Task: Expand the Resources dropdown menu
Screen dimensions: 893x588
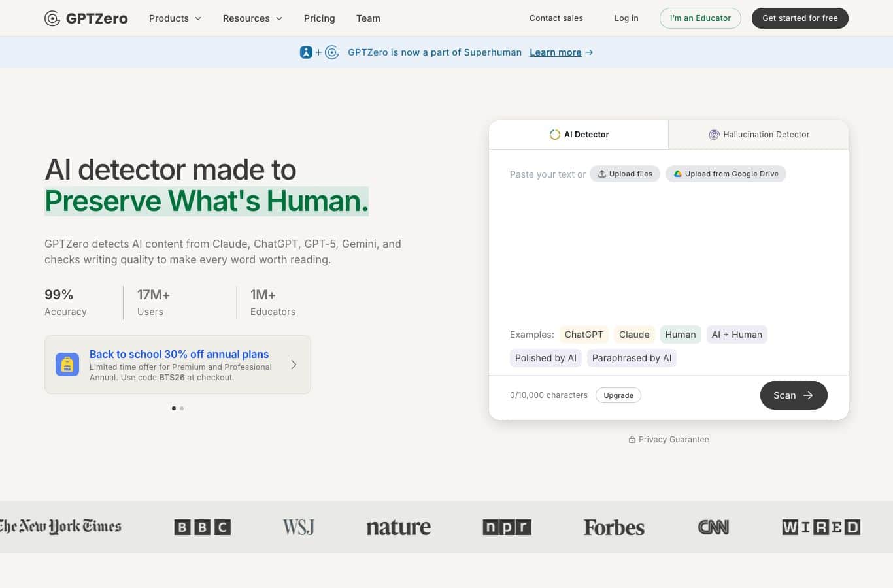Action: pos(253,18)
